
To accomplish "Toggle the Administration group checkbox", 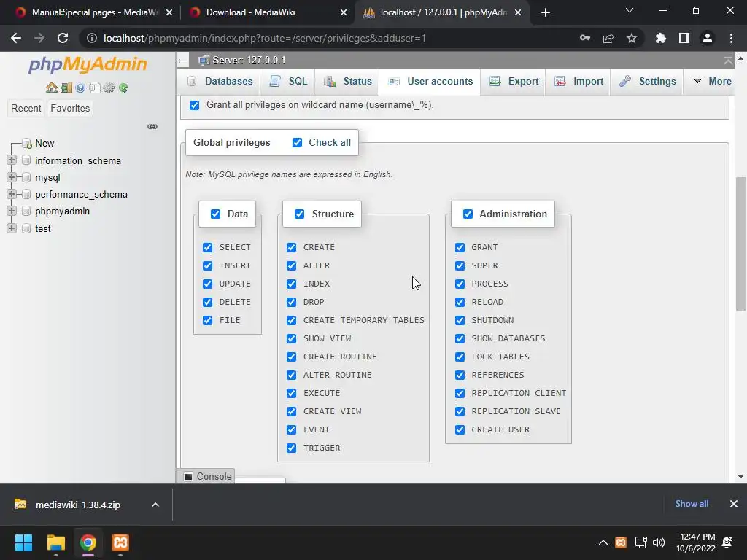I will click(468, 214).
